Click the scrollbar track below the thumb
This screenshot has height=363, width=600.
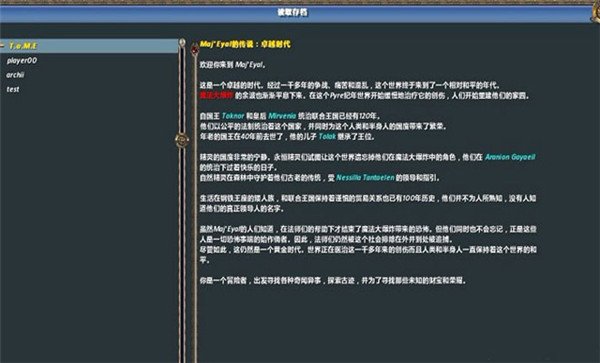[x=182, y=252]
